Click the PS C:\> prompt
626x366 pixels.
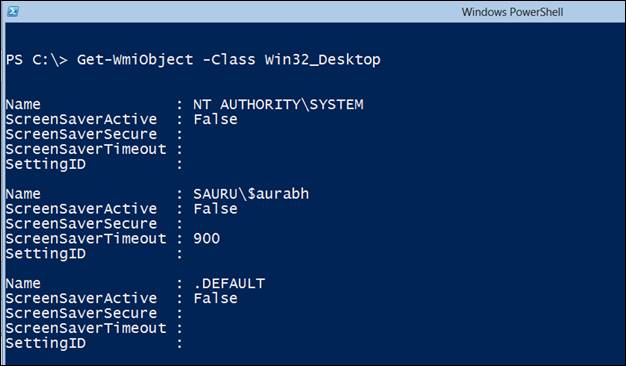37,60
